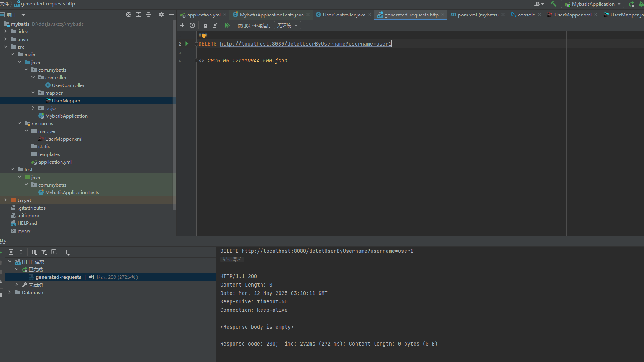The image size is (644, 362).
Task: Click the build hammer icon
Action: tap(553, 4)
